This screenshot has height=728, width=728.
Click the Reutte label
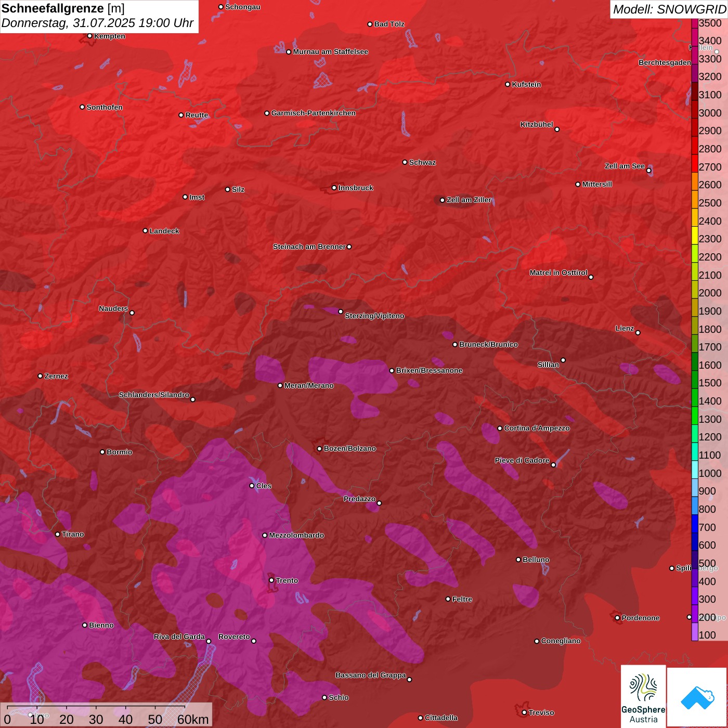pyautogui.click(x=197, y=115)
